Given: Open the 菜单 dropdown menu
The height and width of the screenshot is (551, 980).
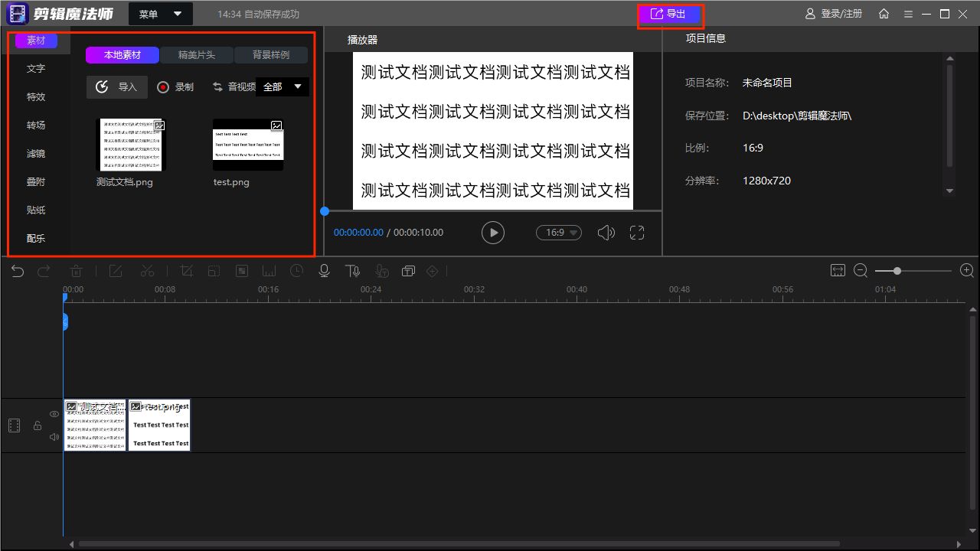Looking at the screenshot, I should [x=161, y=14].
